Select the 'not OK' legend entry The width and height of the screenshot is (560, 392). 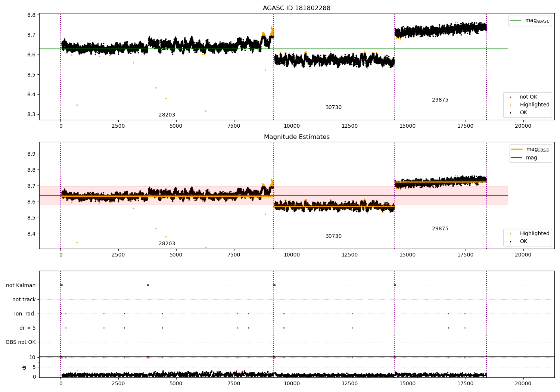point(528,97)
